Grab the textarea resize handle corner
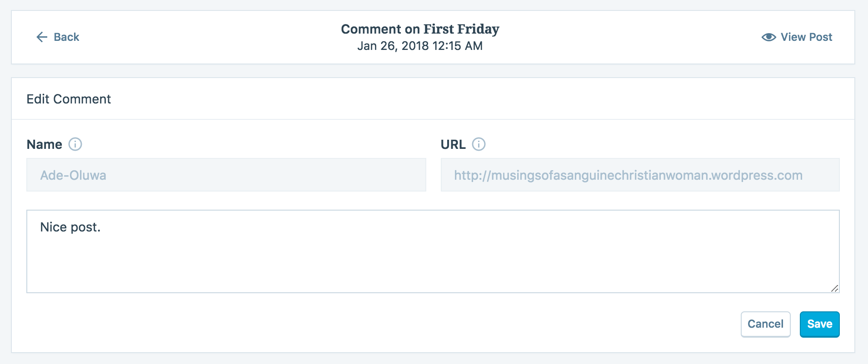The width and height of the screenshot is (868, 364). click(834, 288)
